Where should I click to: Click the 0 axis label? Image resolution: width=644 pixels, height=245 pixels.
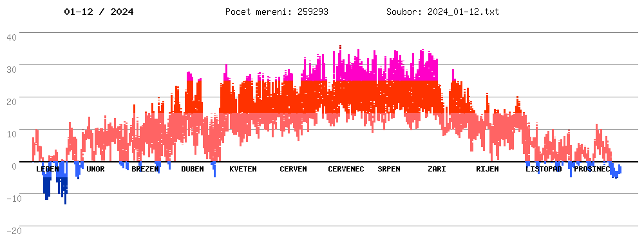[14, 166]
